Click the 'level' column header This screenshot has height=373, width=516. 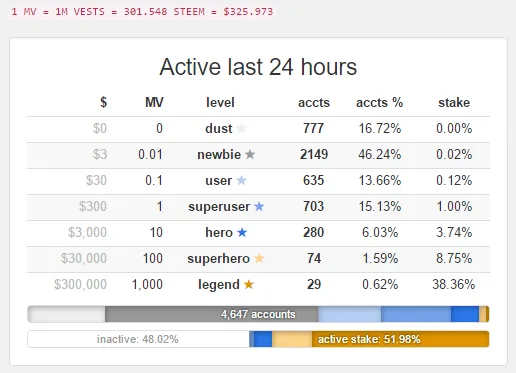point(220,102)
